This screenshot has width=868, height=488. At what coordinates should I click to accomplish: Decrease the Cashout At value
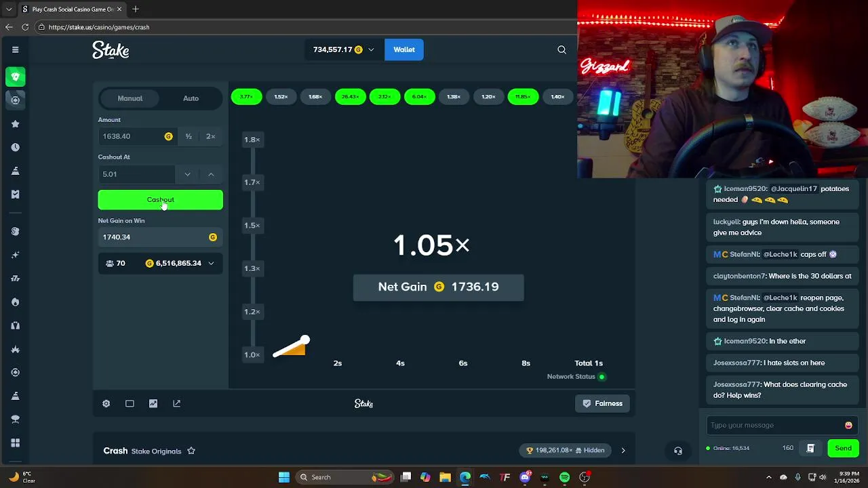187,174
